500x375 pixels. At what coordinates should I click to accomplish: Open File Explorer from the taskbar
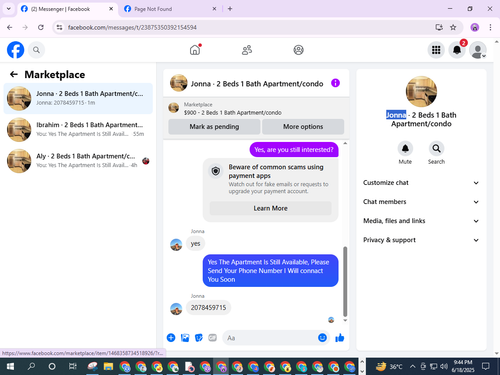108,367
